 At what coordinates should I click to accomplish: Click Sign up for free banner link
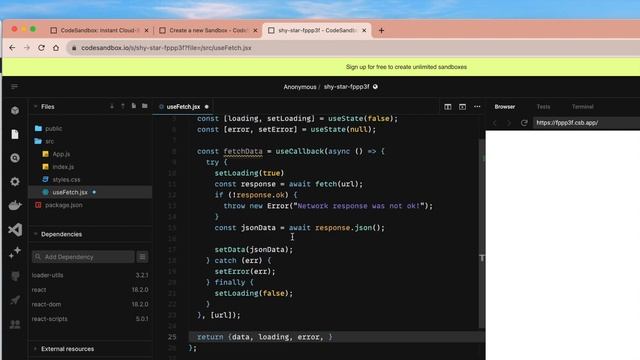click(406, 67)
